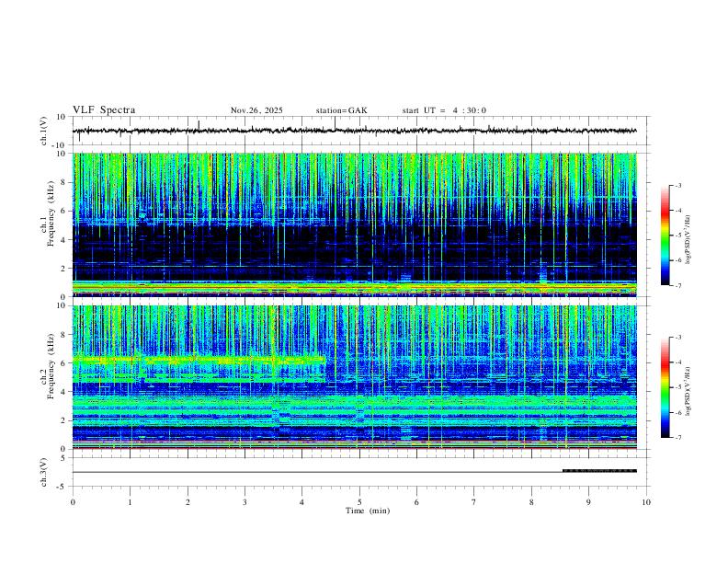Click the '-5' label on ch.1 color bar
The width and height of the screenshot is (728, 563).
click(x=677, y=236)
